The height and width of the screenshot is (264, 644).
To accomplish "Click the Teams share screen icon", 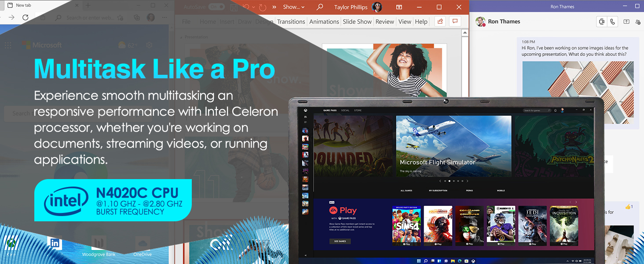I will point(626,22).
